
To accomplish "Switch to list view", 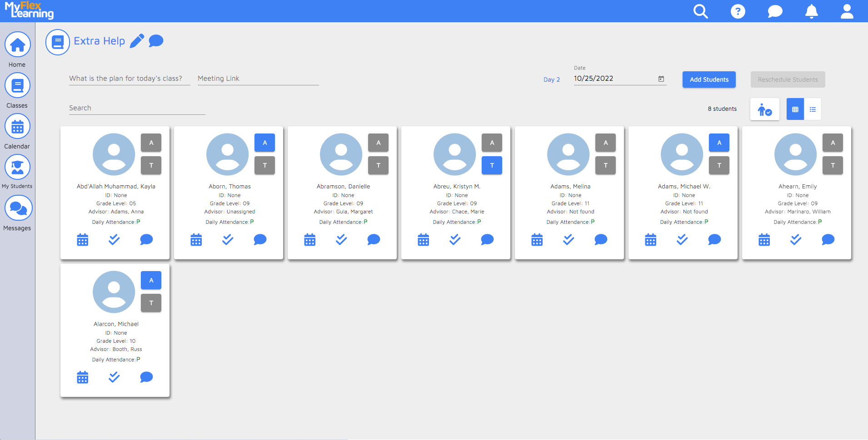I will click(813, 109).
